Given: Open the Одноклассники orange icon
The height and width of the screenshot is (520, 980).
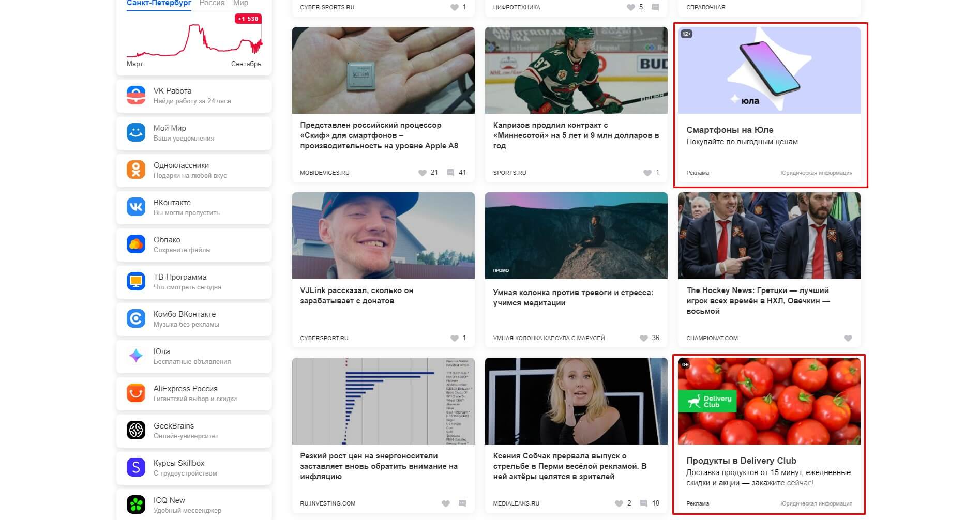Looking at the screenshot, I should pos(136,170).
